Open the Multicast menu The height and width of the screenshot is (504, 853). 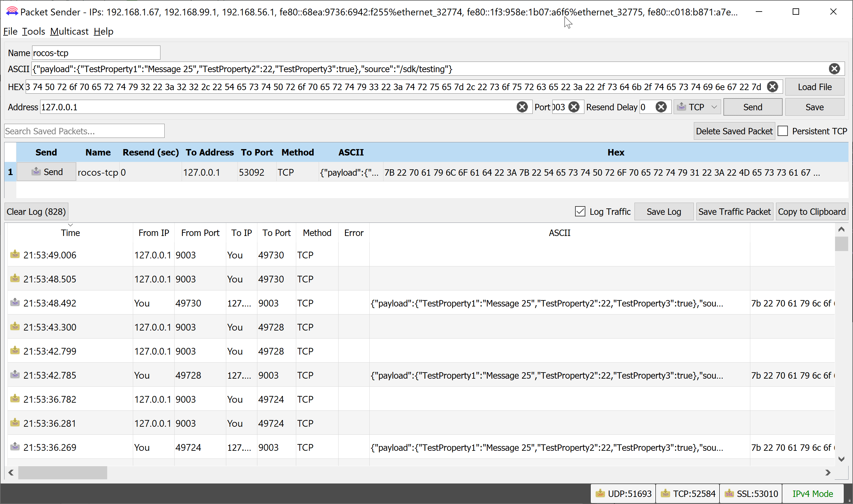(69, 31)
